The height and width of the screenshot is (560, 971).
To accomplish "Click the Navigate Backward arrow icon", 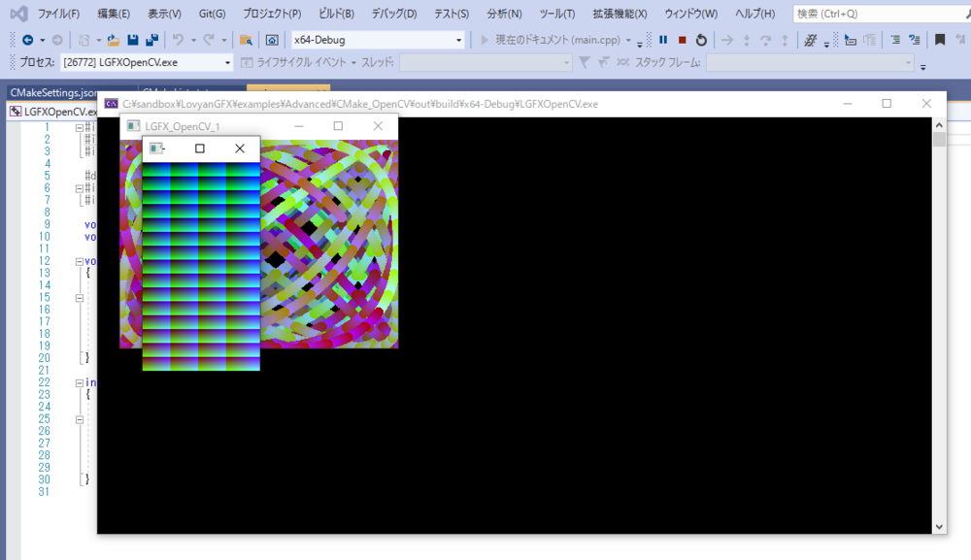I will (27, 40).
